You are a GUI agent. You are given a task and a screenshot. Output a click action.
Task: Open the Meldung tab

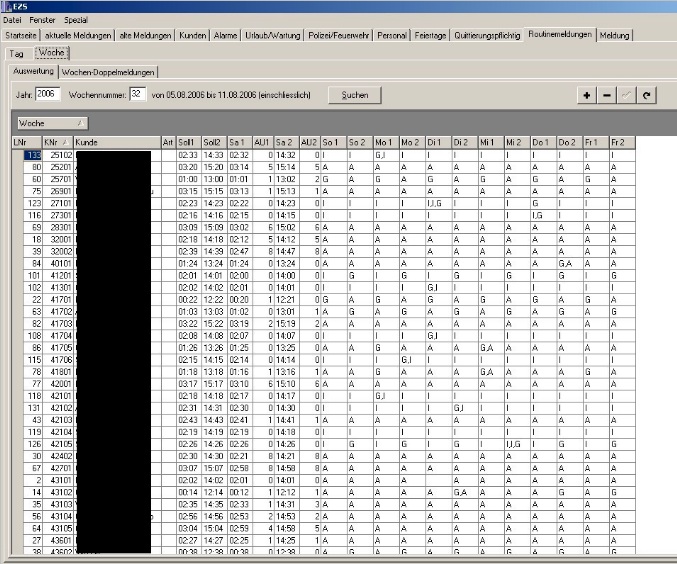point(614,35)
